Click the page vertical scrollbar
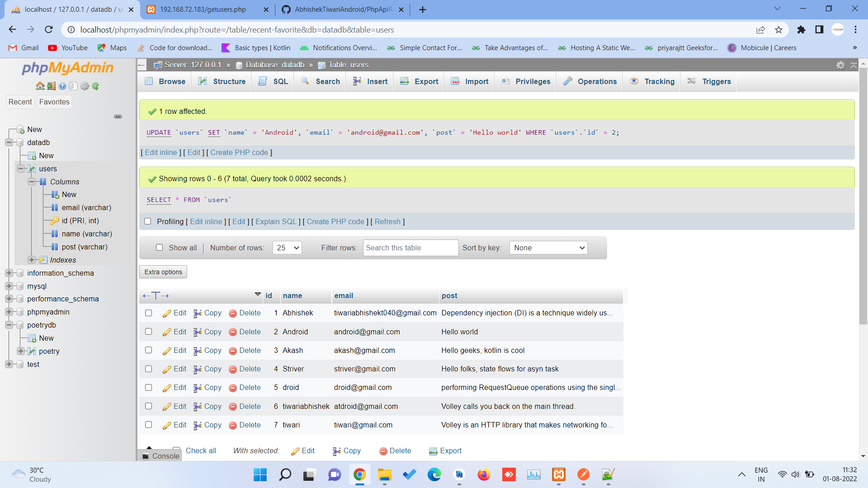 click(863, 197)
